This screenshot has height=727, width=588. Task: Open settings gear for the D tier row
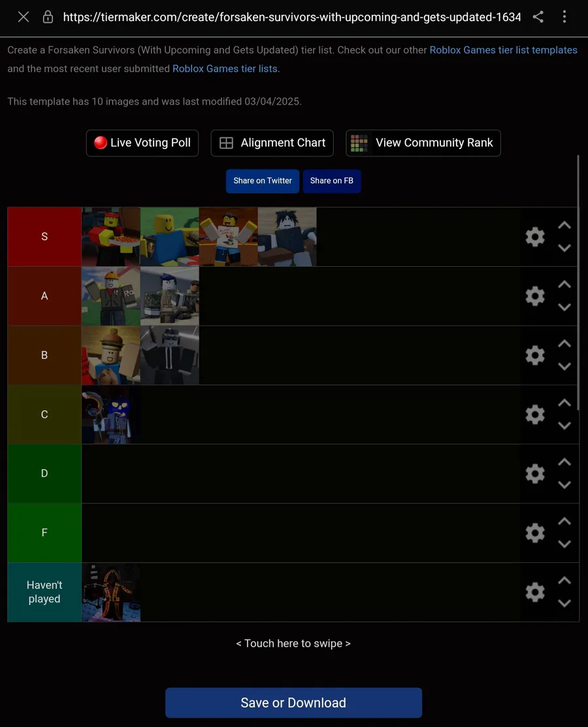click(535, 473)
